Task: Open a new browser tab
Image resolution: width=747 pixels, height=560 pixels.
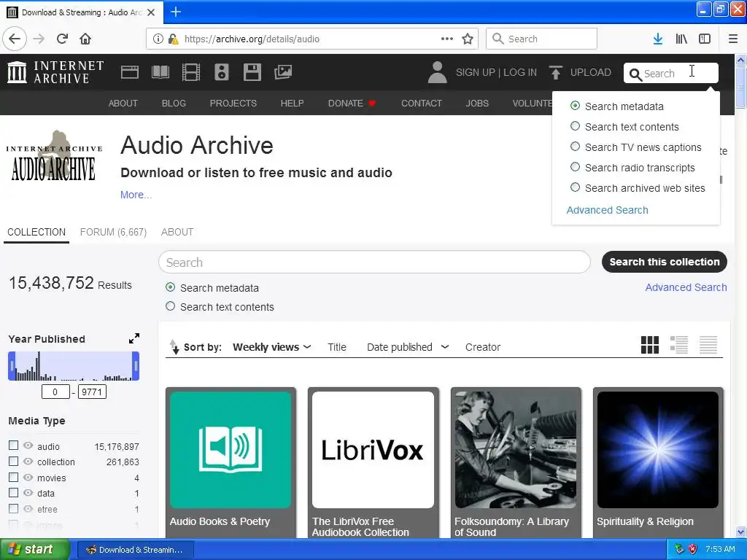Action: (x=175, y=12)
